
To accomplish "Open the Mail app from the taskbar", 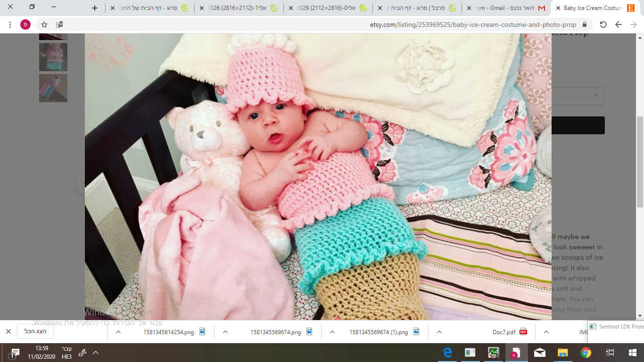I will coord(539,353).
